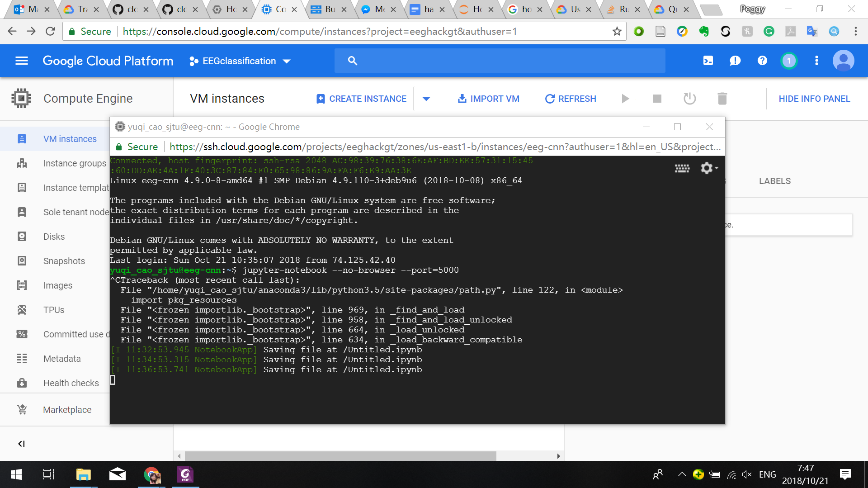Reload the Chrome page

pyautogui.click(x=50, y=31)
